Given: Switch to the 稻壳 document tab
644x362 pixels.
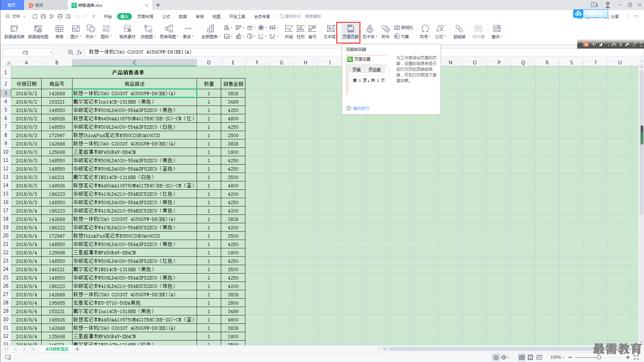Looking at the screenshot, I should (46, 5).
